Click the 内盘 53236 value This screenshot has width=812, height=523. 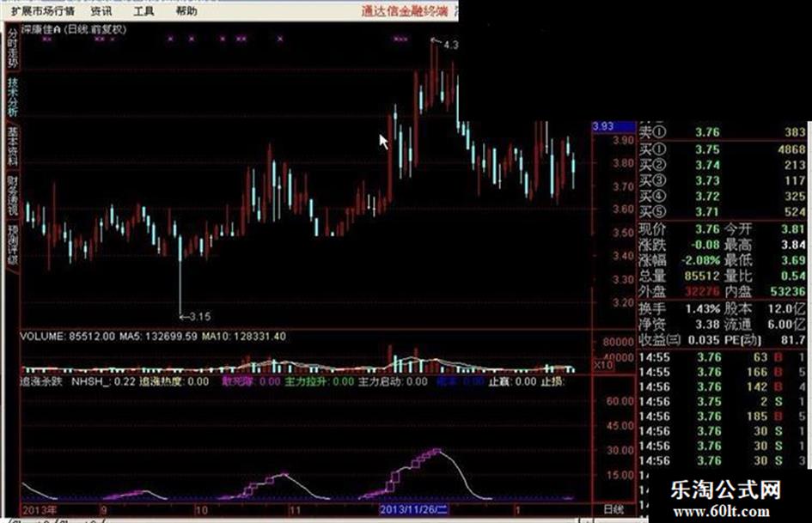coord(765,291)
